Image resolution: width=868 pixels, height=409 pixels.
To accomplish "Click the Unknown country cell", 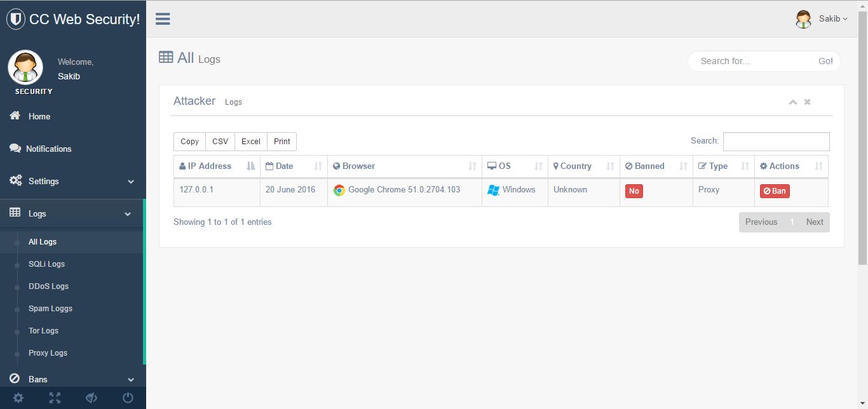I will click(584, 192).
